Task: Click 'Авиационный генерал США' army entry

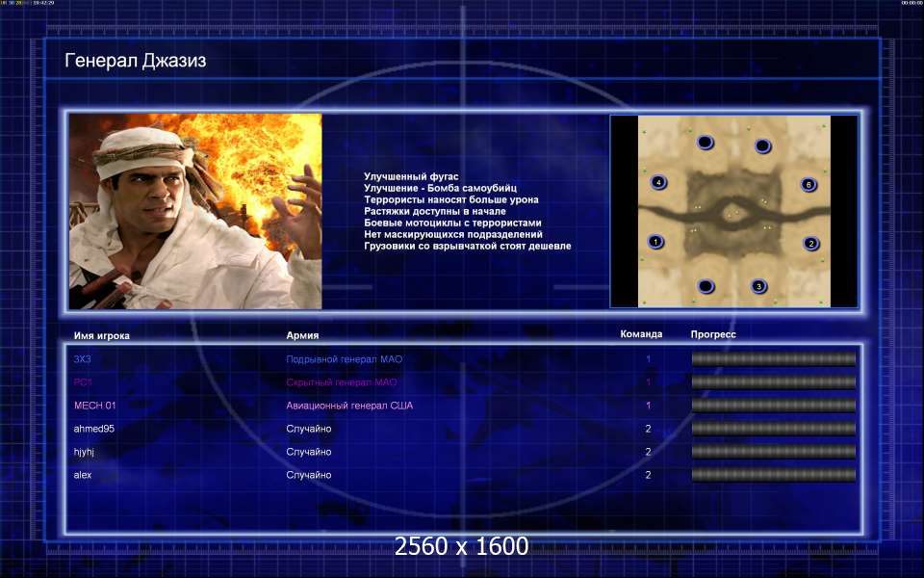Action: (348, 406)
